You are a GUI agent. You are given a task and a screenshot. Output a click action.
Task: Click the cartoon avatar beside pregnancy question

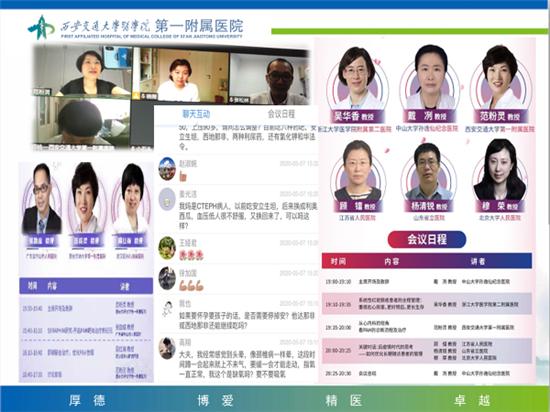[167, 309]
